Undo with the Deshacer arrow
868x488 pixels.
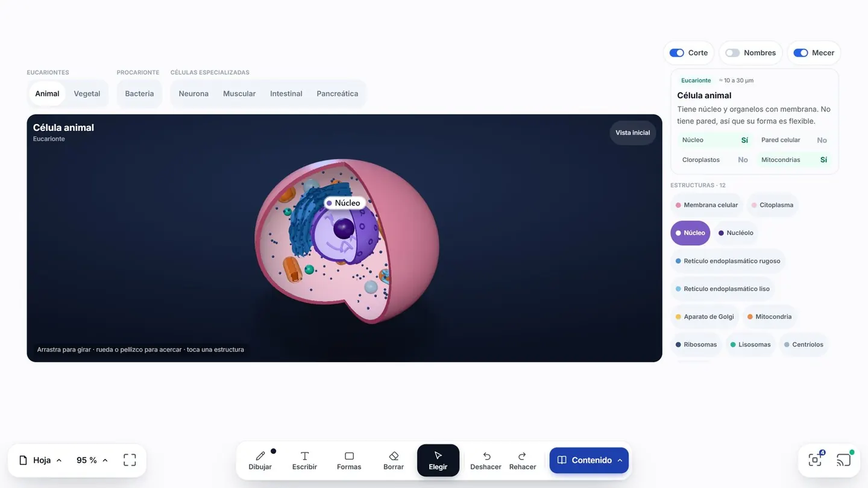click(x=486, y=460)
